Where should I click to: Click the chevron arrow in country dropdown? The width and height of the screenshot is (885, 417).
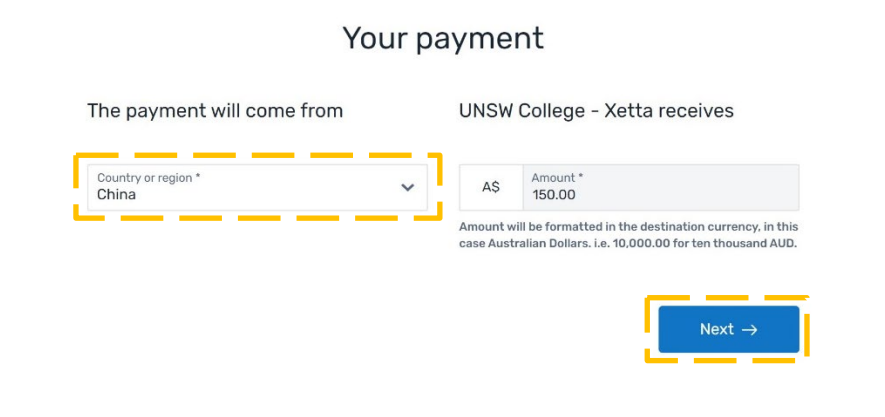pyautogui.click(x=407, y=187)
